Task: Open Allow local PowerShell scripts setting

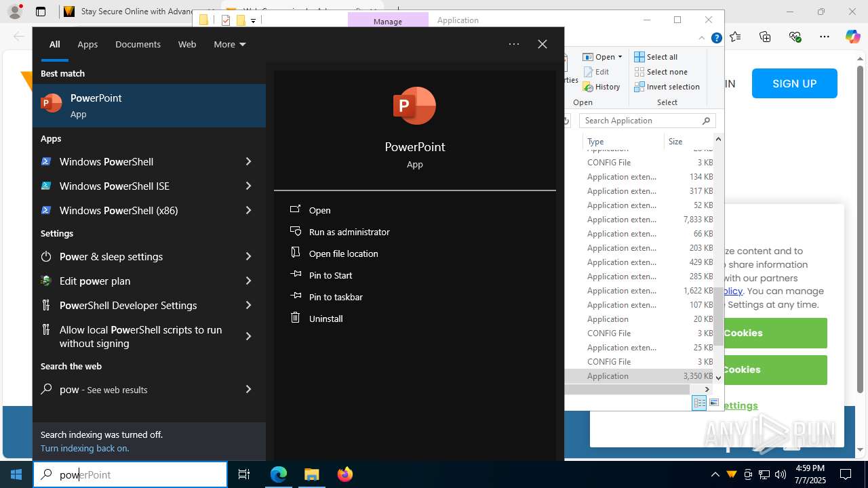Action: (137, 336)
